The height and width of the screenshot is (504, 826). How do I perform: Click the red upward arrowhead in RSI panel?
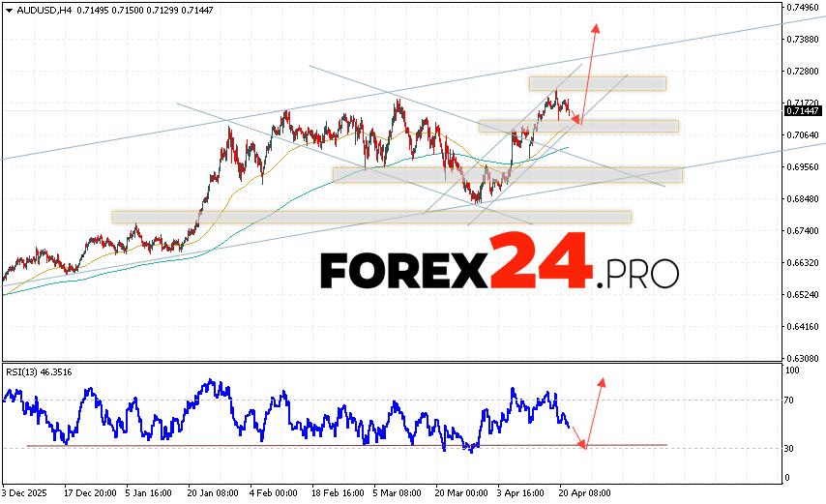[603, 382]
